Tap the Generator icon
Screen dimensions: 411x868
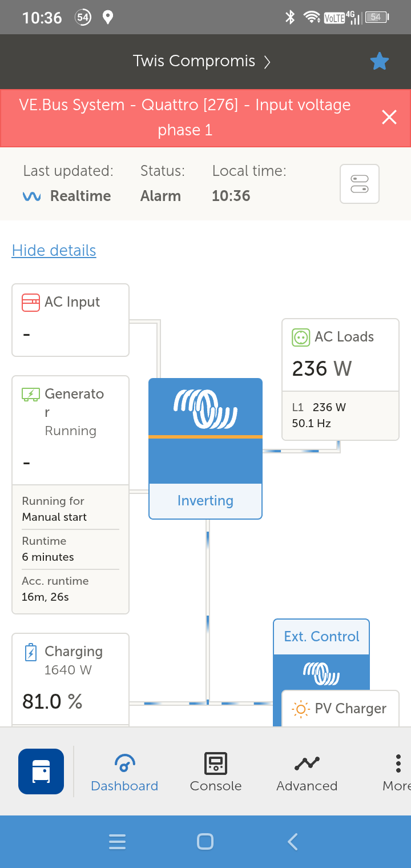click(x=30, y=394)
